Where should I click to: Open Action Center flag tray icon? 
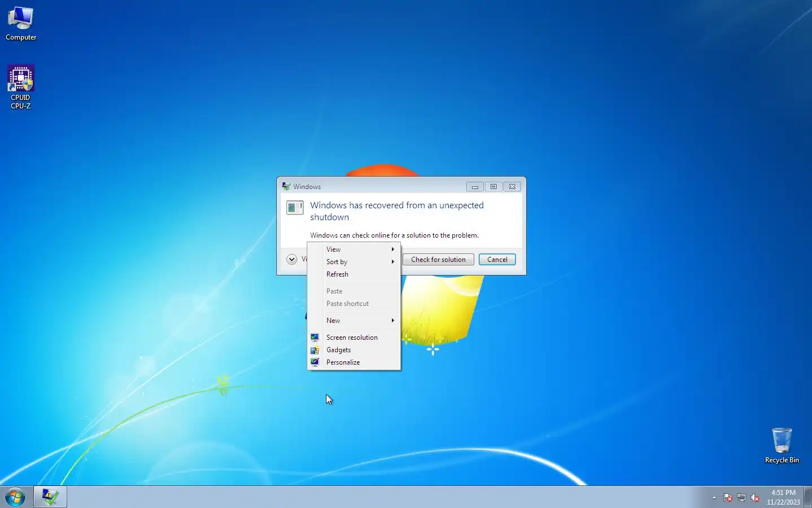728,497
